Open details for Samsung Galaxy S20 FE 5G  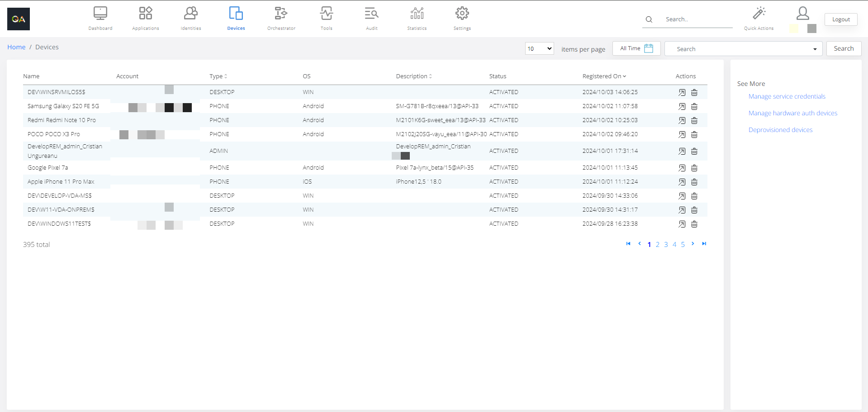tap(682, 106)
